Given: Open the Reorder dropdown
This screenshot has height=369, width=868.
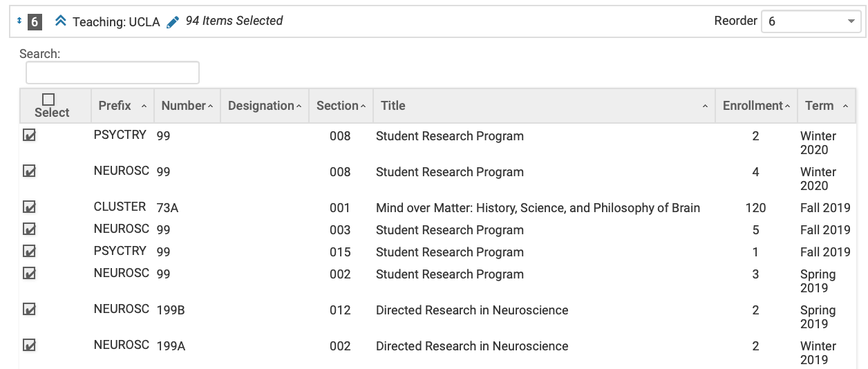Looking at the screenshot, I should pos(811,21).
